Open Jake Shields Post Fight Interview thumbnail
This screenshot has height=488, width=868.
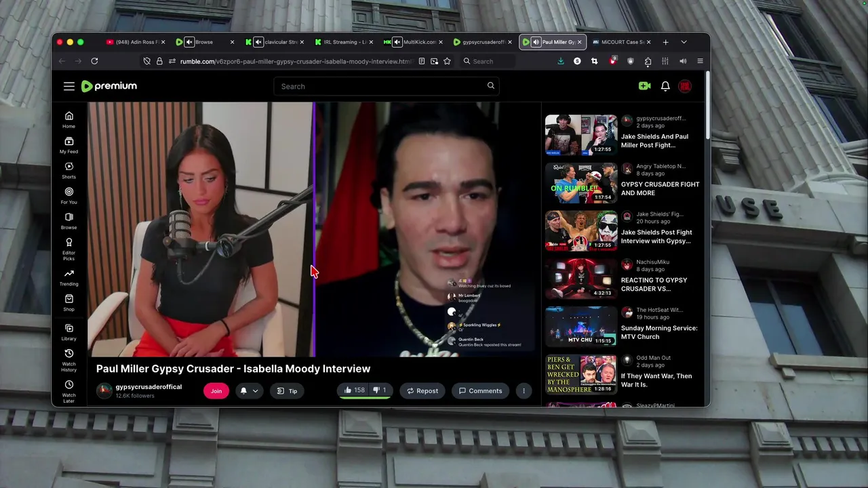pyautogui.click(x=581, y=230)
